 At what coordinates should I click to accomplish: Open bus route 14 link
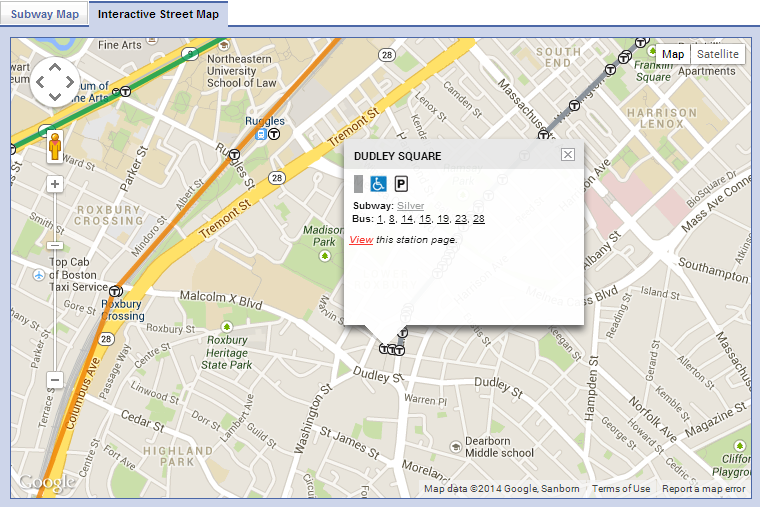point(407,219)
